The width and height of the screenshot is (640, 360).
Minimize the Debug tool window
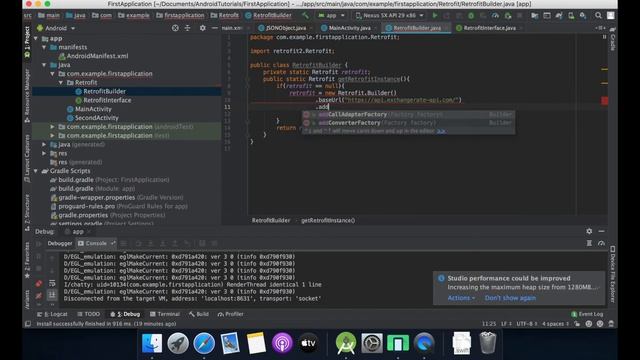tap(601, 231)
